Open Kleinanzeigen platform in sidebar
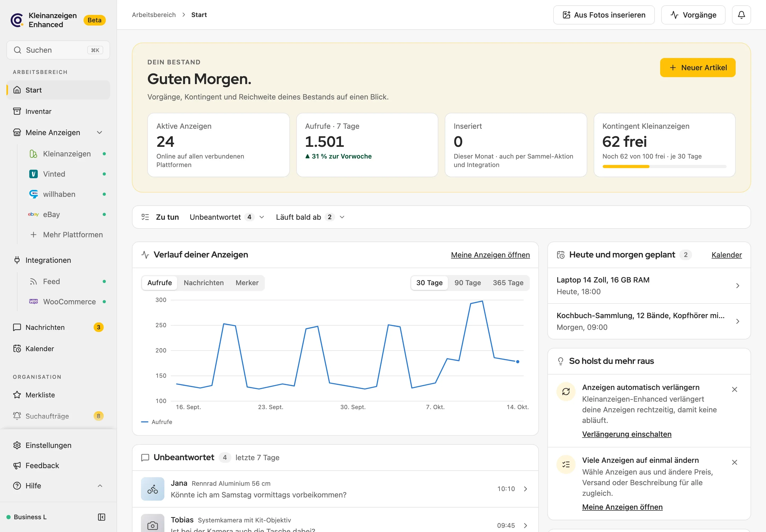 coord(67,154)
